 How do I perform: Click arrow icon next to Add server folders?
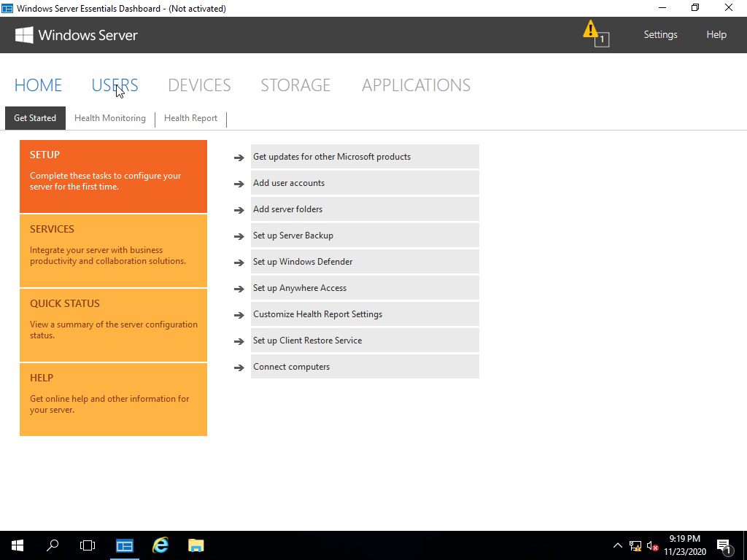pos(239,210)
